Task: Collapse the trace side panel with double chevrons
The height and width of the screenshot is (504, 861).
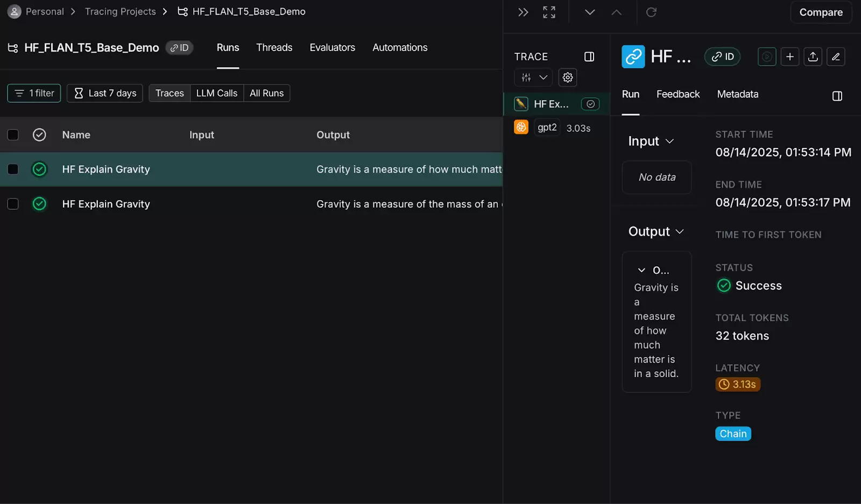Action: [x=523, y=12]
